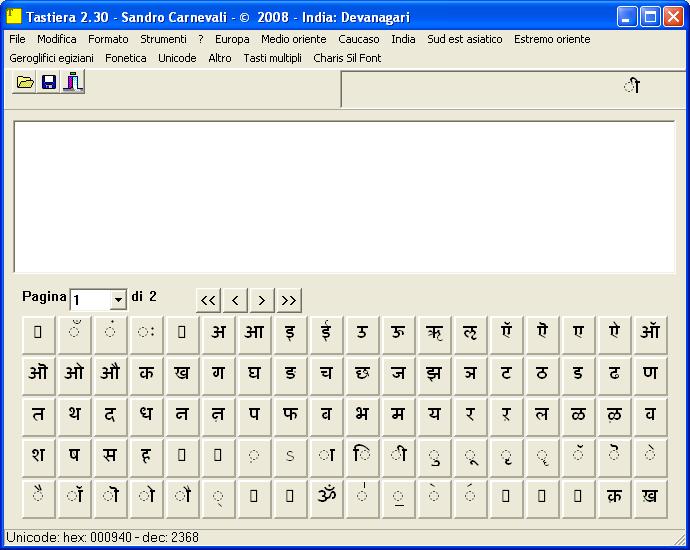Insert the avagraha ऽ key

coord(291,458)
